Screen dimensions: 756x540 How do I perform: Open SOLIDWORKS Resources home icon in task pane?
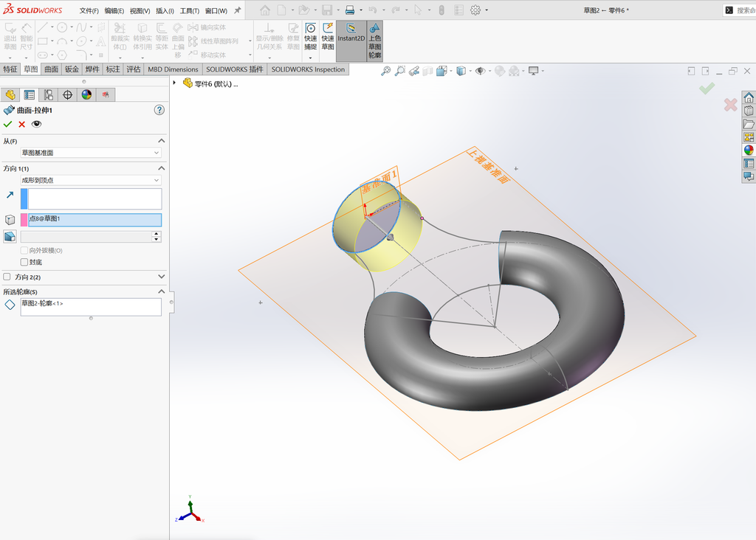pyautogui.click(x=749, y=98)
